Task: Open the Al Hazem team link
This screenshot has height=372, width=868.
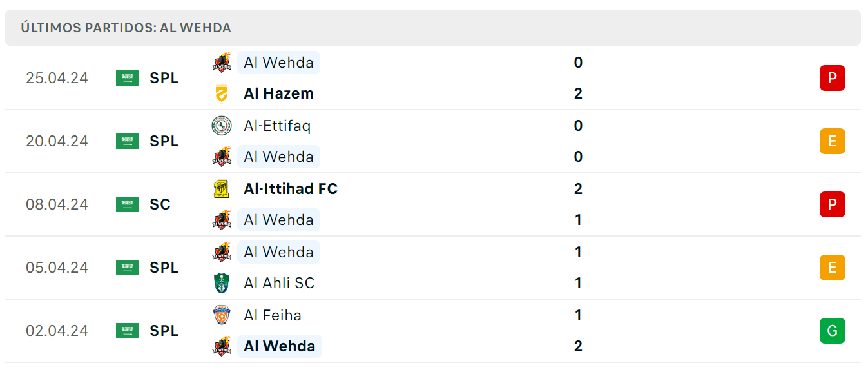Action: [x=278, y=93]
